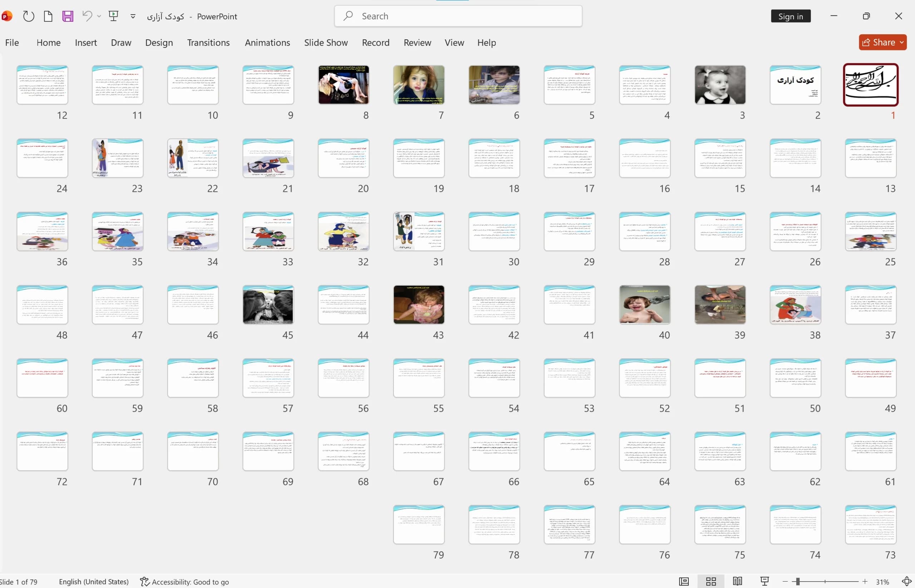Open the Transitions tab

tap(208, 43)
